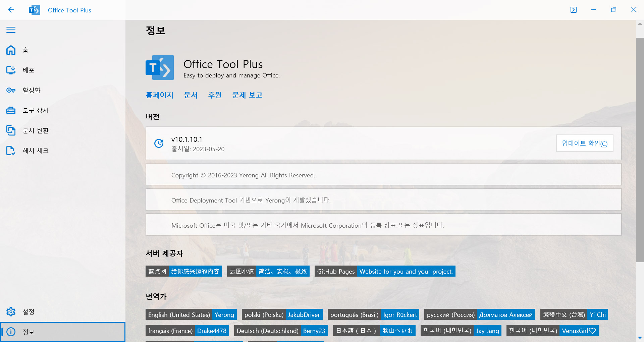Image resolution: width=644 pixels, height=342 pixels.
Task: Click the 서버 제공자 heading
Action: pyautogui.click(x=164, y=253)
